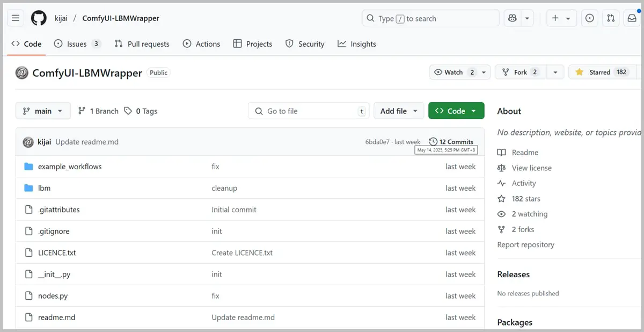This screenshot has height=332, width=644.
Task: Click the __init__.py file icon
Action: [x=28, y=274]
